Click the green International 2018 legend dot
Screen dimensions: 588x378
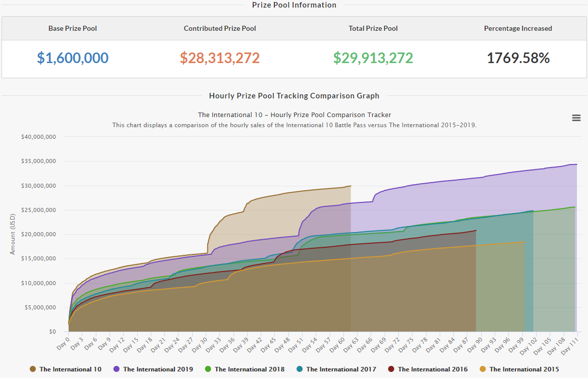pyautogui.click(x=208, y=369)
